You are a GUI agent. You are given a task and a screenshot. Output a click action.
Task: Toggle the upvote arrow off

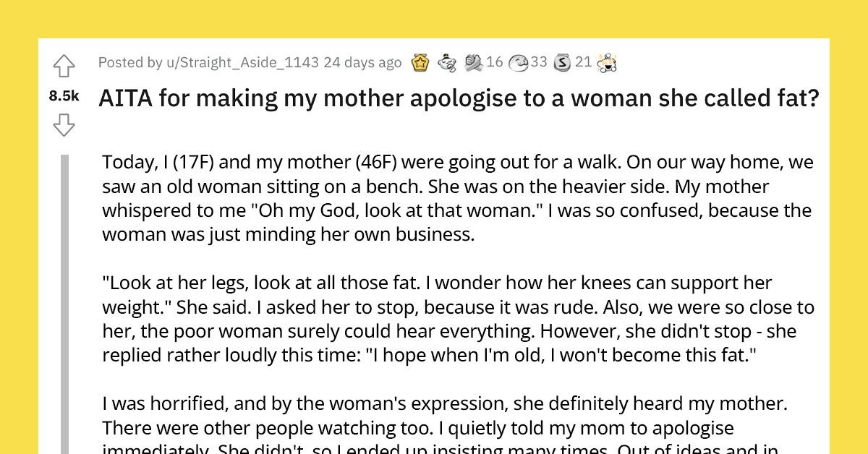click(64, 65)
